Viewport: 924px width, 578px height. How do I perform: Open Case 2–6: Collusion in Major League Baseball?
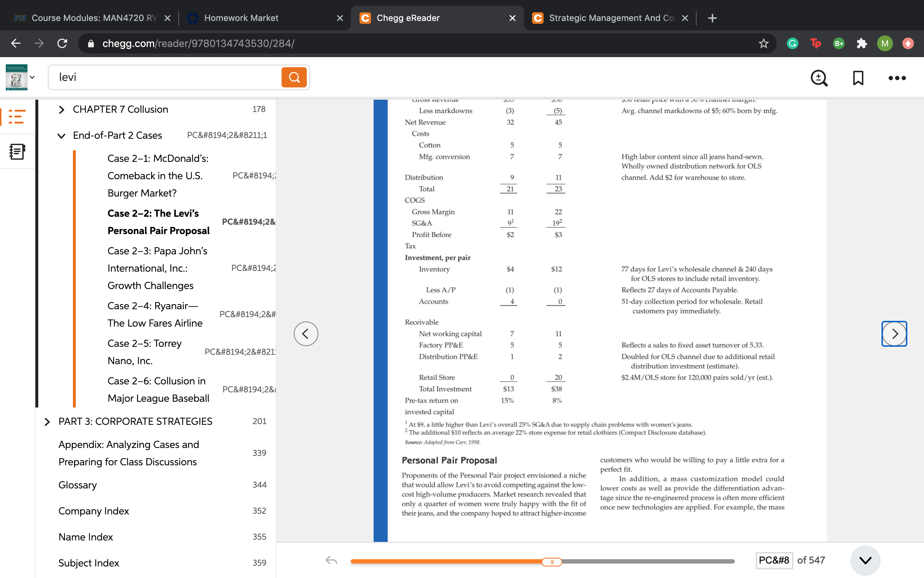point(158,389)
